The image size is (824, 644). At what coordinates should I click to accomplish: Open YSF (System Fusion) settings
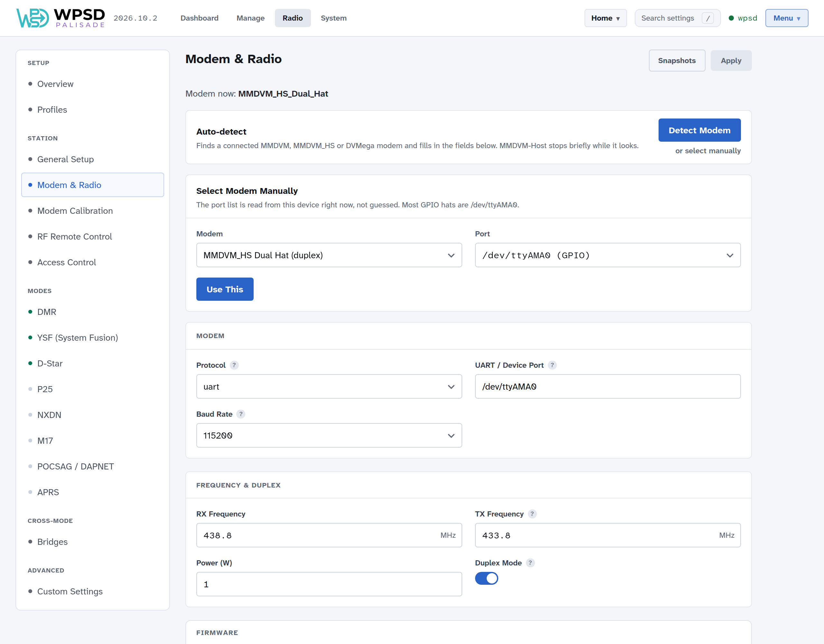[x=93, y=337]
